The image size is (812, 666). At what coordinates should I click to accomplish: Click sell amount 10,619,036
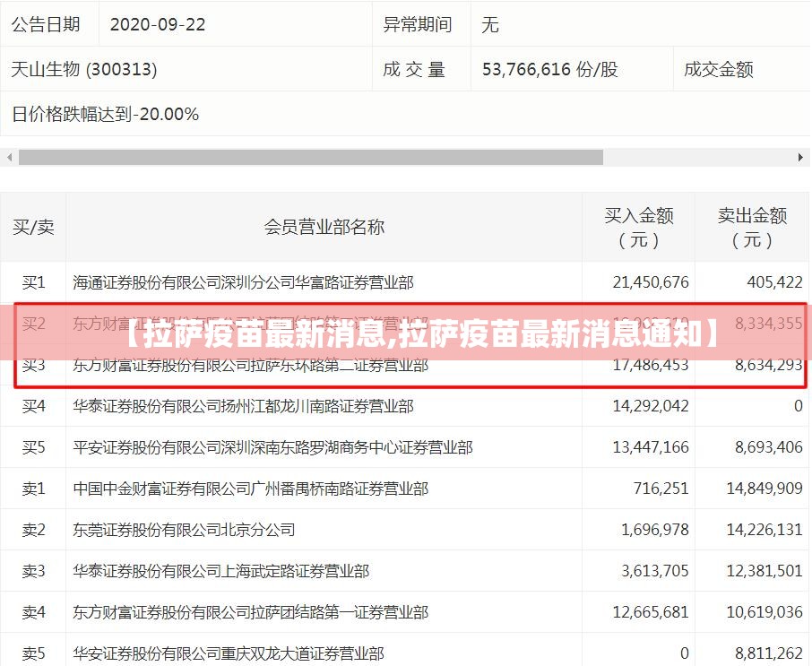click(x=764, y=612)
